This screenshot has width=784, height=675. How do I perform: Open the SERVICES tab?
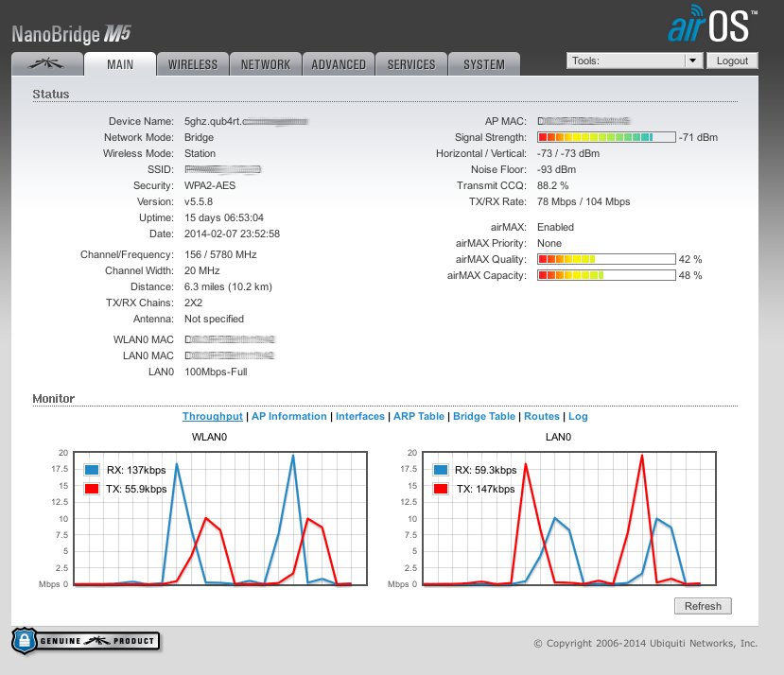pyautogui.click(x=411, y=64)
